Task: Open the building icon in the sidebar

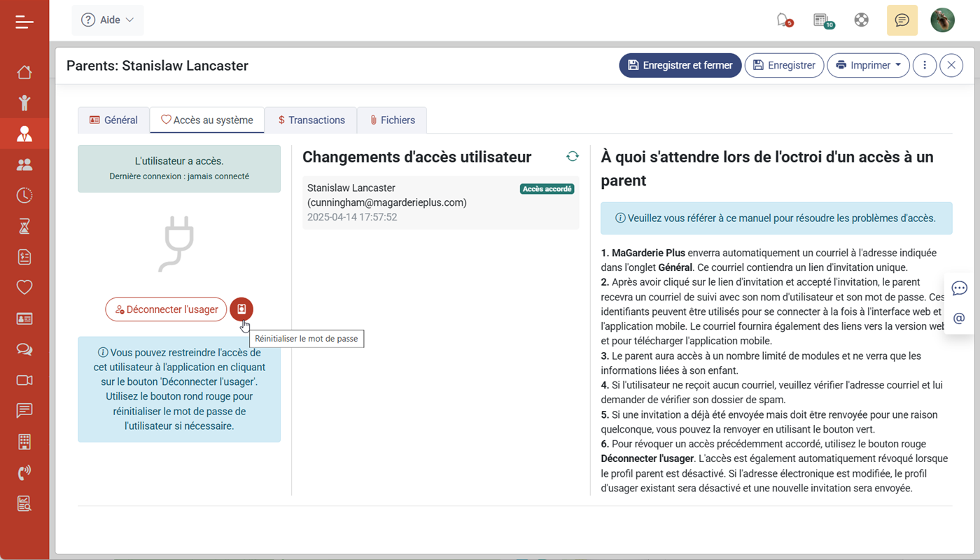Action: (24, 442)
